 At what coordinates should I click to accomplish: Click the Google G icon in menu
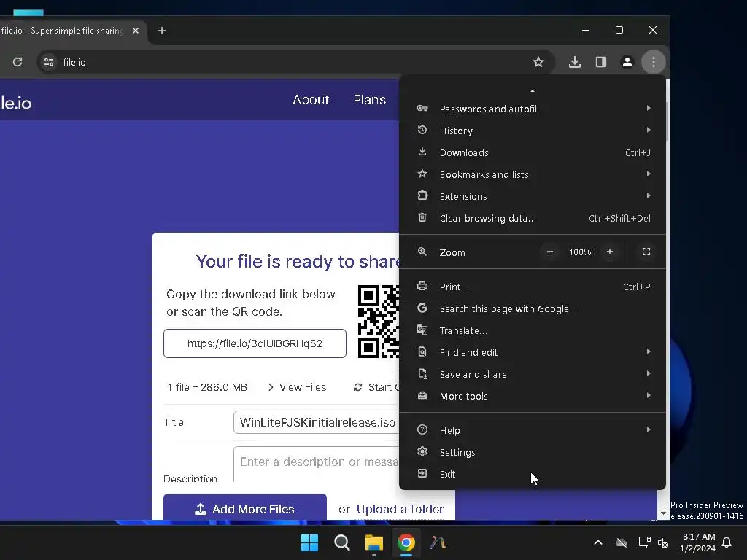[422, 308]
